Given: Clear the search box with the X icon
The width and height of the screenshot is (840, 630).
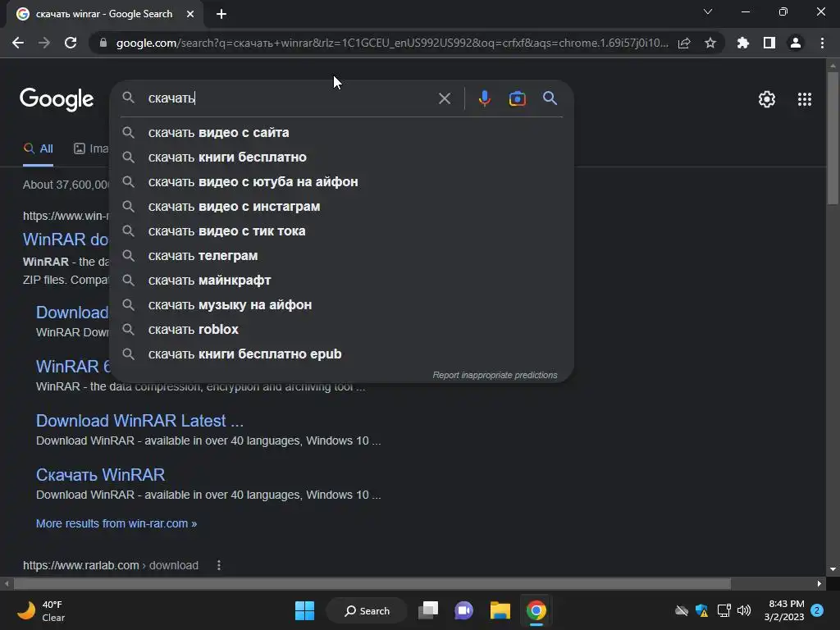Looking at the screenshot, I should 444,98.
